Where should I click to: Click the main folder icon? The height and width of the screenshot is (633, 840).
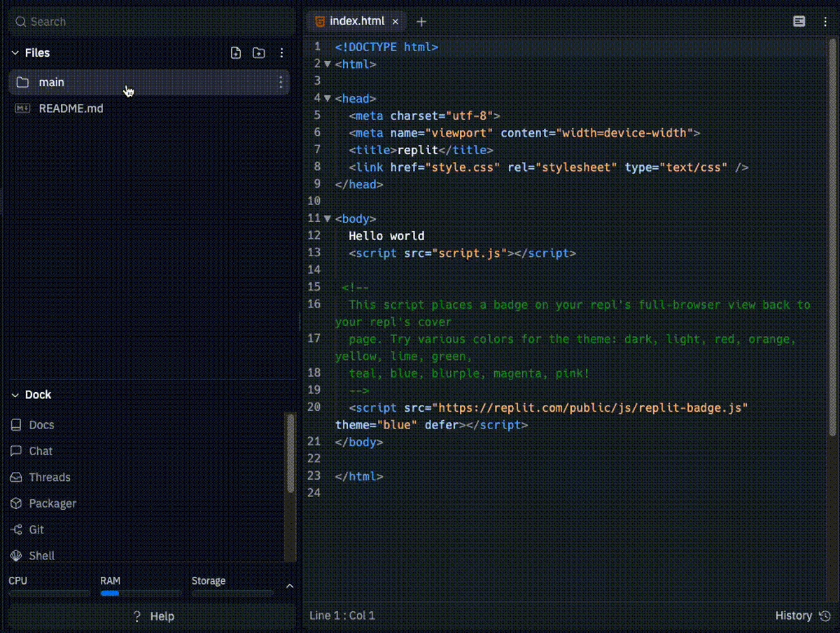click(22, 83)
